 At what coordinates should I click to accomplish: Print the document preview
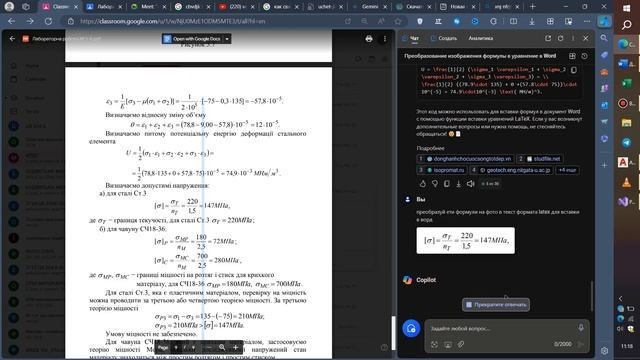(x=369, y=39)
